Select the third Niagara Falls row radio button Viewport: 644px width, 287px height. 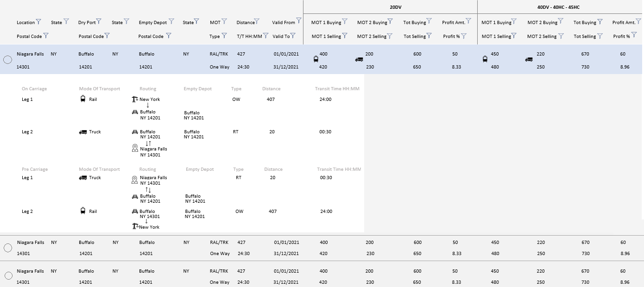(x=8, y=276)
